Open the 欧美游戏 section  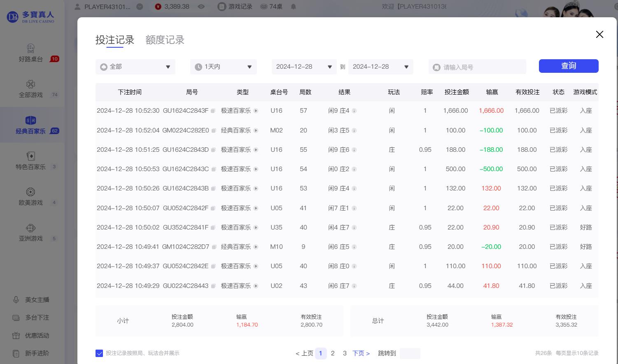(x=31, y=196)
